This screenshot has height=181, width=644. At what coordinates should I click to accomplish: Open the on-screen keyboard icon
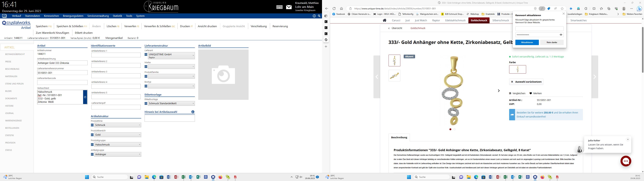pos(280,7)
